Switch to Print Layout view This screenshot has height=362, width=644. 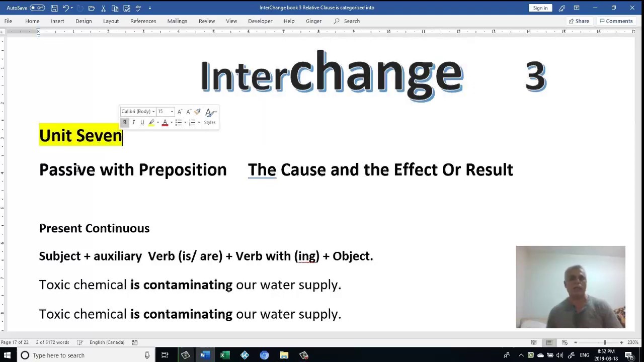click(549, 342)
